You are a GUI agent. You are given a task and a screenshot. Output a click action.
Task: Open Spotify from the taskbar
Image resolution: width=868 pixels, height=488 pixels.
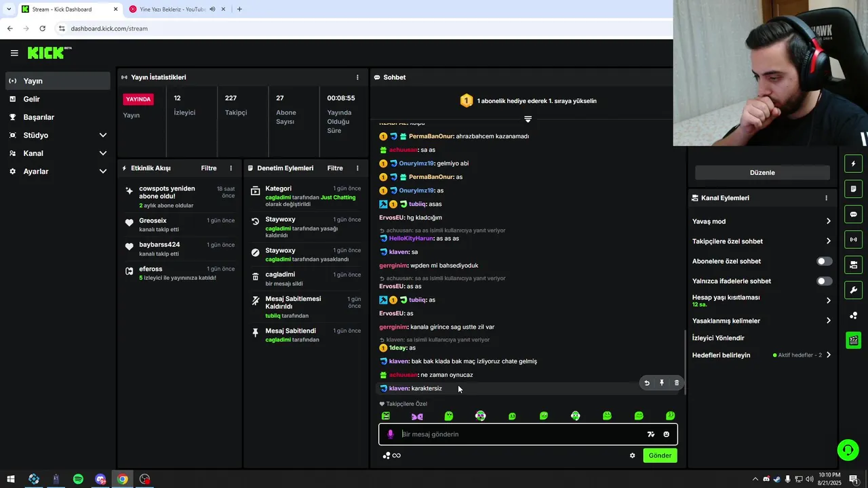(78, 479)
